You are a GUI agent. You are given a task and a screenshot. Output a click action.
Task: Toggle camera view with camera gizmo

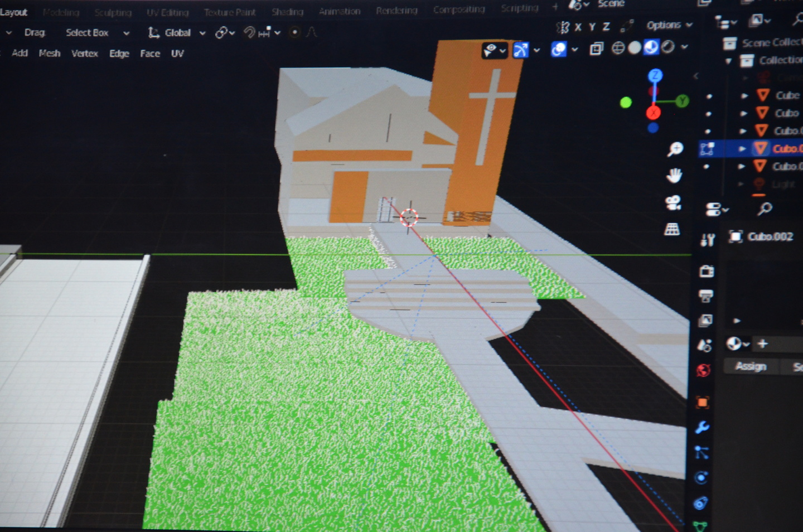pyautogui.click(x=673, y=202)
